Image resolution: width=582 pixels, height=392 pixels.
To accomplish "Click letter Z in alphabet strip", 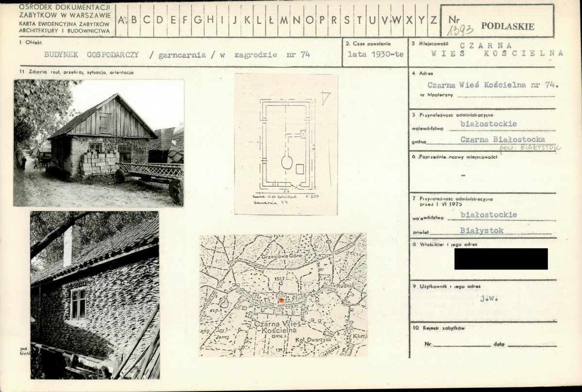I will [x=433, y=20].
